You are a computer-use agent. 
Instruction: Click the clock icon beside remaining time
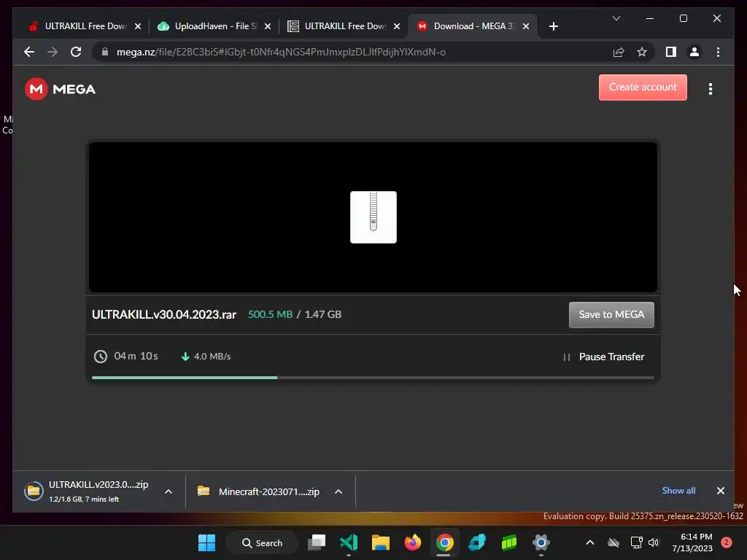(x=101, y=356)
